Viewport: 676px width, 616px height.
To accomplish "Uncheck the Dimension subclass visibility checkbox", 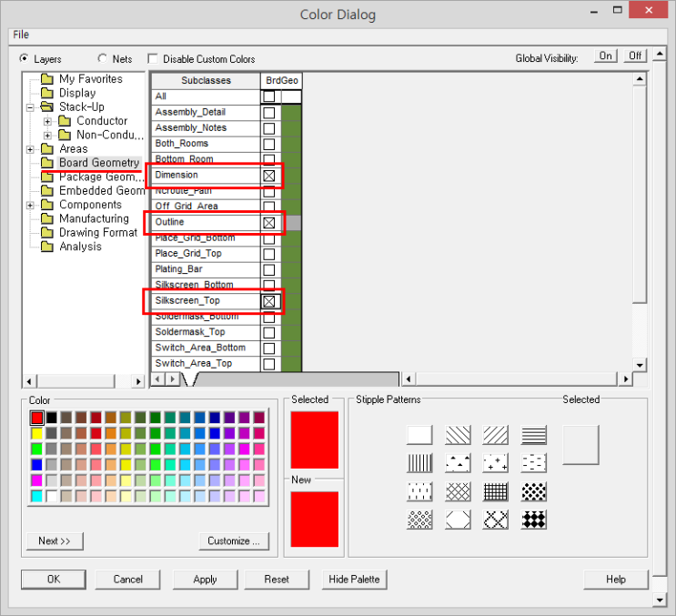I will click(x=269, y=176).
